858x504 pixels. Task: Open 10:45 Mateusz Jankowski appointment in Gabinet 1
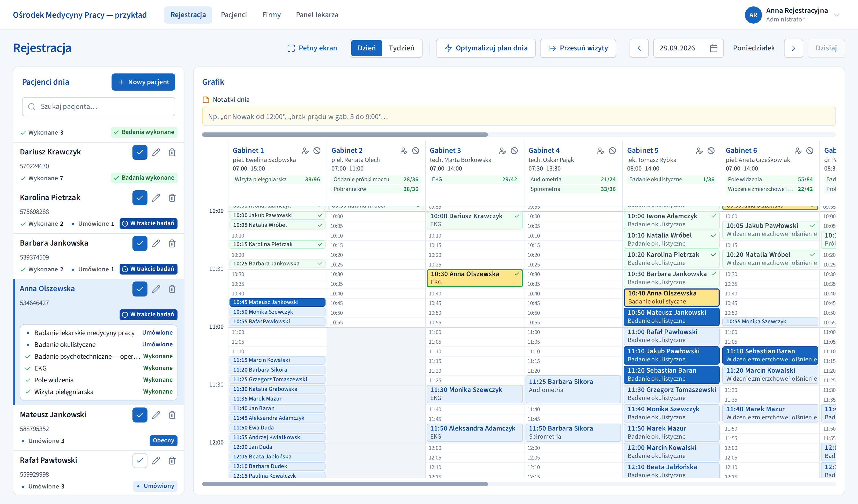click(277, 302)
